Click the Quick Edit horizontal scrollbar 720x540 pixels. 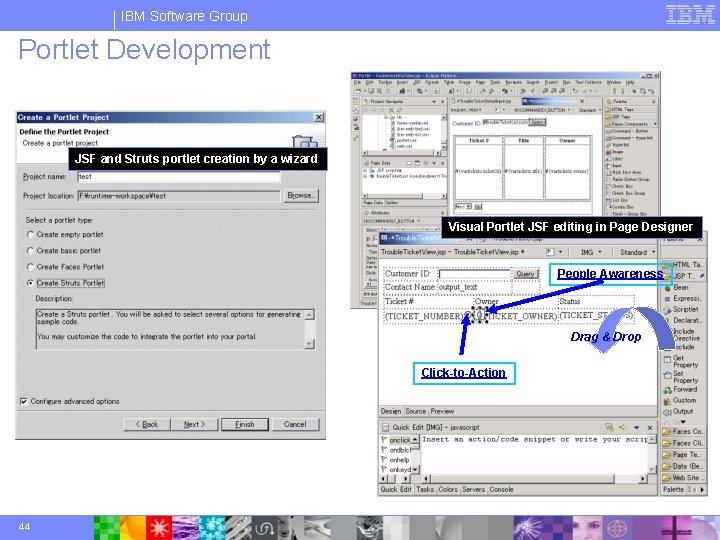pyautogui.click(x=535, y=478)
